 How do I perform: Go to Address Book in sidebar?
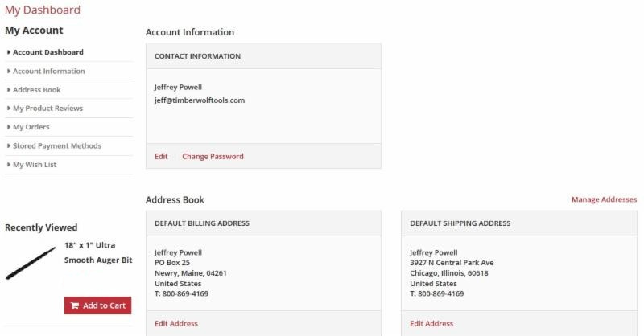pos(36,90)
